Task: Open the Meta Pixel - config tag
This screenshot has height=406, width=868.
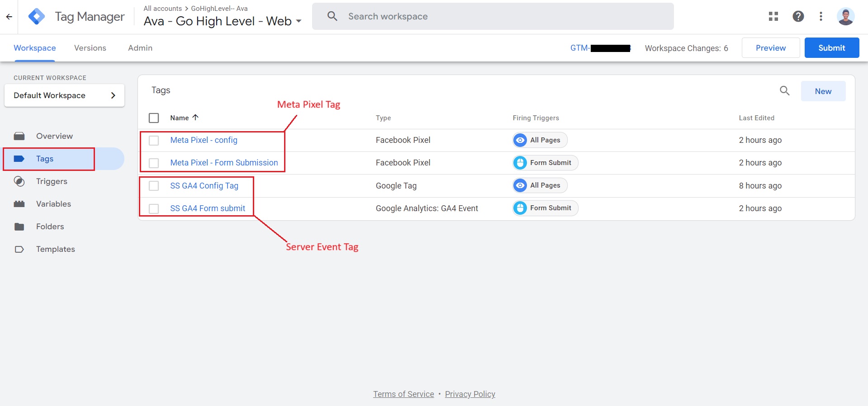Action: point(204,140)
